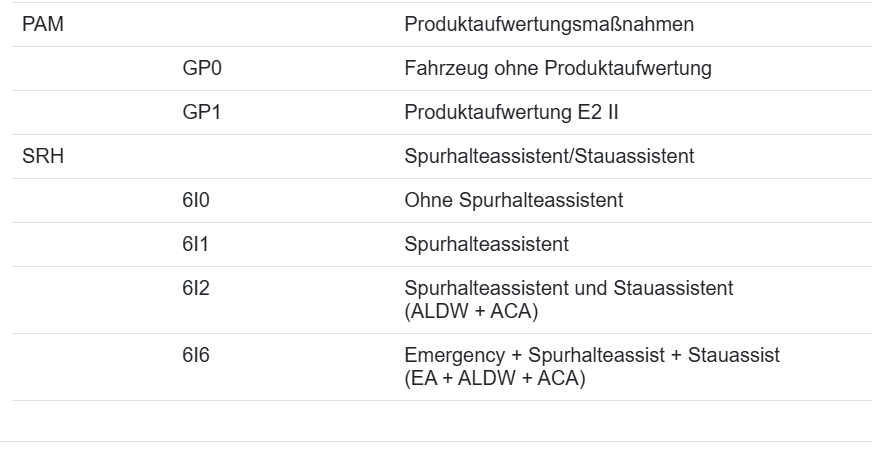Select the 'Spurhalteassistent/Stauassistent' heading text
The image size is (872, 476).
coord(549,156)
